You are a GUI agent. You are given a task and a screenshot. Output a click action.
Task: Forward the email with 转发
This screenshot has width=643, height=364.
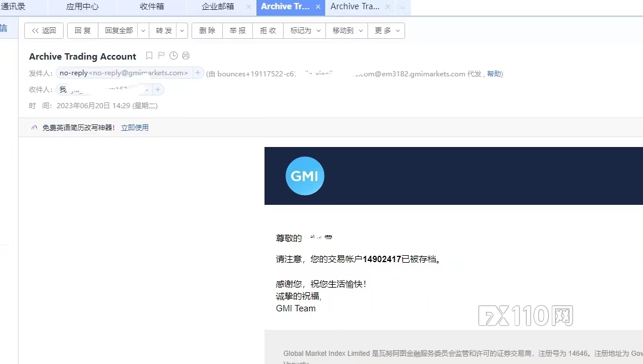point(163,31)
